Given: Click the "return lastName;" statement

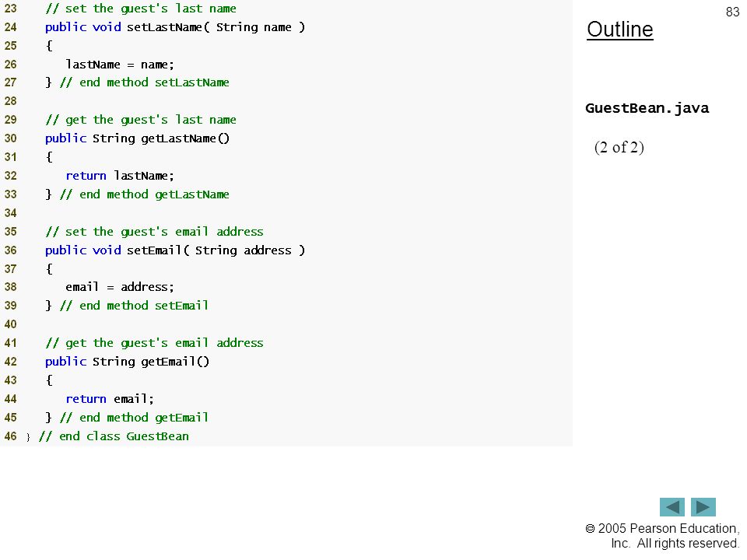Looking at the screenshot, I should click(120, 176).
